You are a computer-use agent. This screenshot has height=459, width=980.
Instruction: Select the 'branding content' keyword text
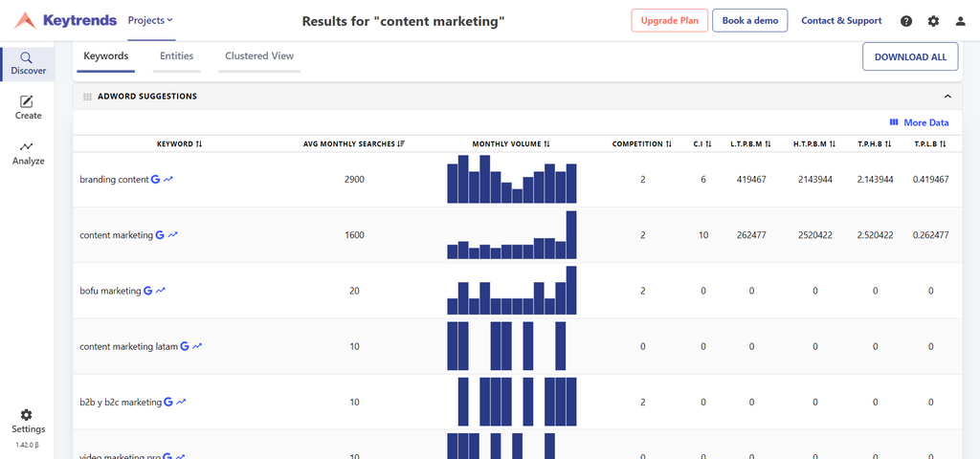point(115,179)
